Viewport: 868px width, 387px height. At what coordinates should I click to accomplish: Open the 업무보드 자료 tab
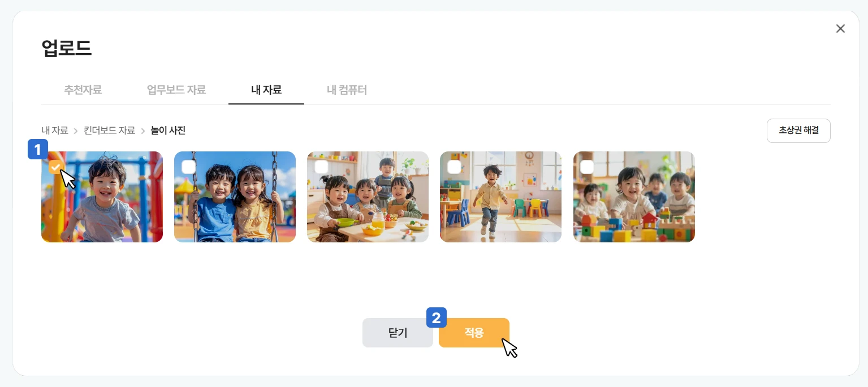click(176, 90)
